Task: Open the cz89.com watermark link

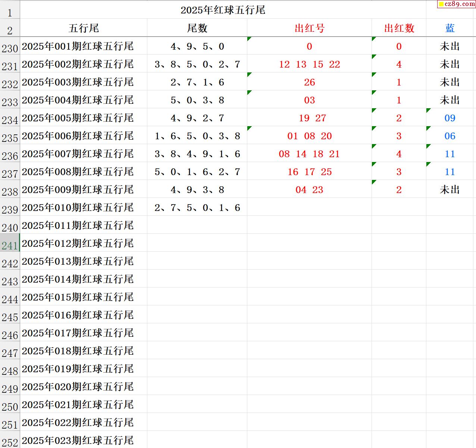Action: [x=457, y=4]
